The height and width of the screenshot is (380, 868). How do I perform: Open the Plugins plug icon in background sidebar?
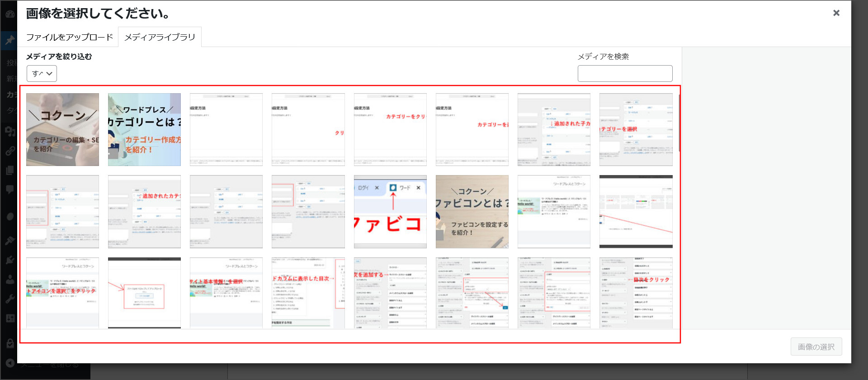(9, 260)
